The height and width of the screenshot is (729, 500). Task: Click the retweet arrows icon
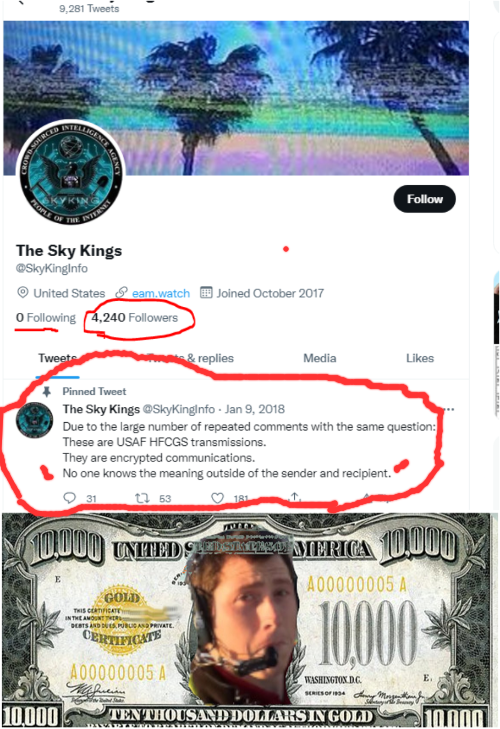(142, 498)
